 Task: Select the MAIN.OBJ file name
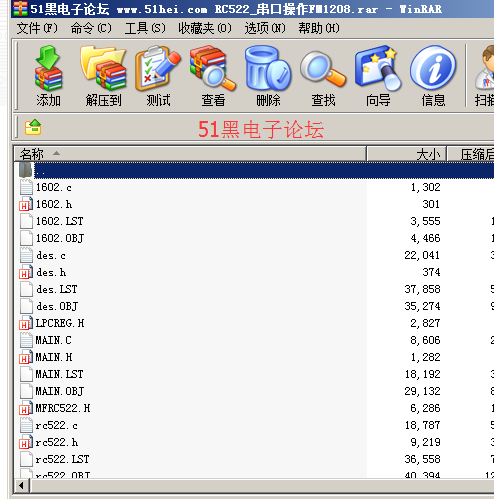point(60,391)
